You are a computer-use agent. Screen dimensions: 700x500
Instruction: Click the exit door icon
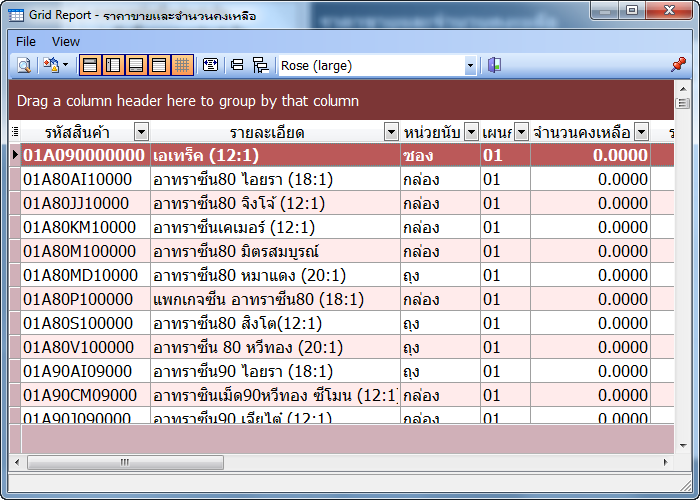[494, 65]
